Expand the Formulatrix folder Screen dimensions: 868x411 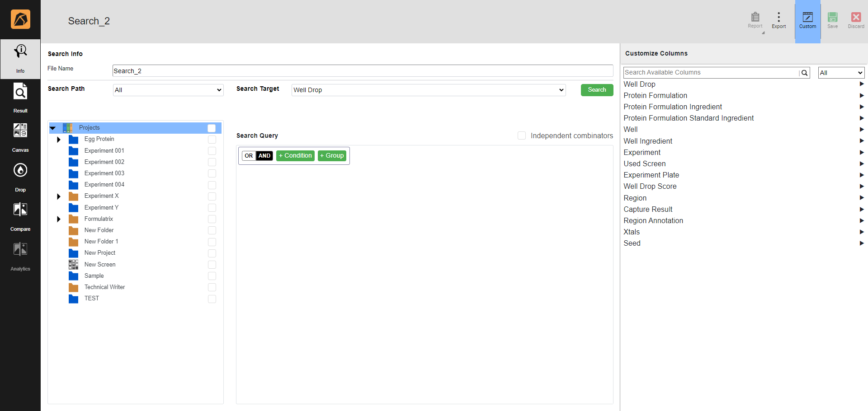click(58, 219)
